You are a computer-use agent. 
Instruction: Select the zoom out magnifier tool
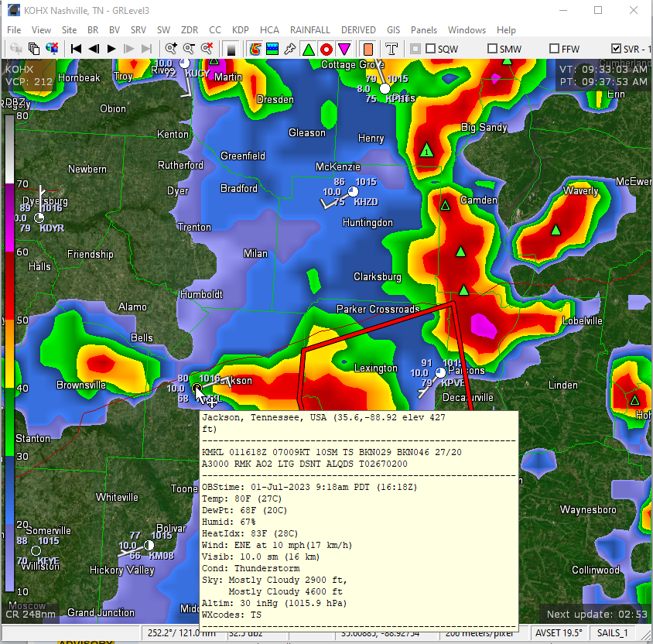coord(190,48)
